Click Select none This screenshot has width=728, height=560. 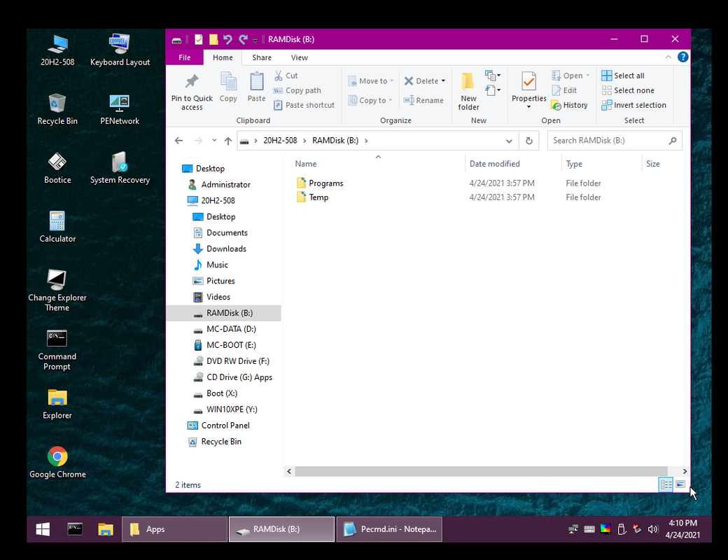pos(628,90)
